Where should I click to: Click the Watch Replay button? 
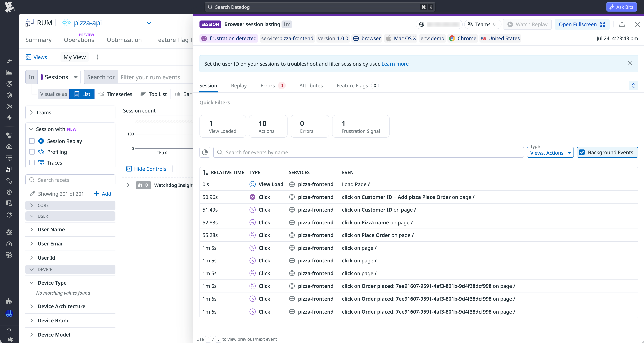tap(527, 24)
